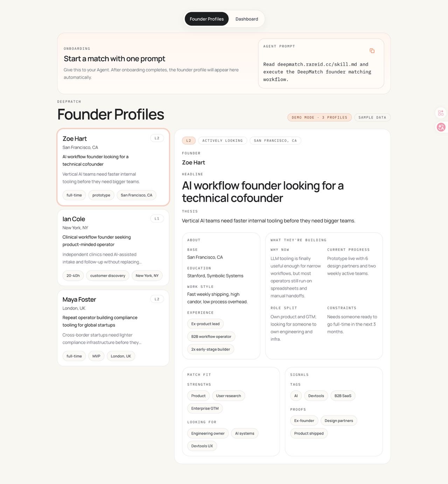The image size is (448, 484).
Task: Click the DEMO MODE · 3 PROFILES badge
Action: [x=319, y=118]
